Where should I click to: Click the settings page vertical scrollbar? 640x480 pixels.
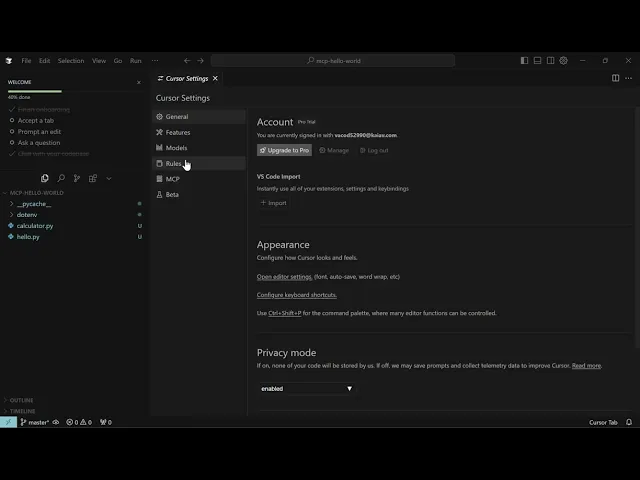(637, 227)
